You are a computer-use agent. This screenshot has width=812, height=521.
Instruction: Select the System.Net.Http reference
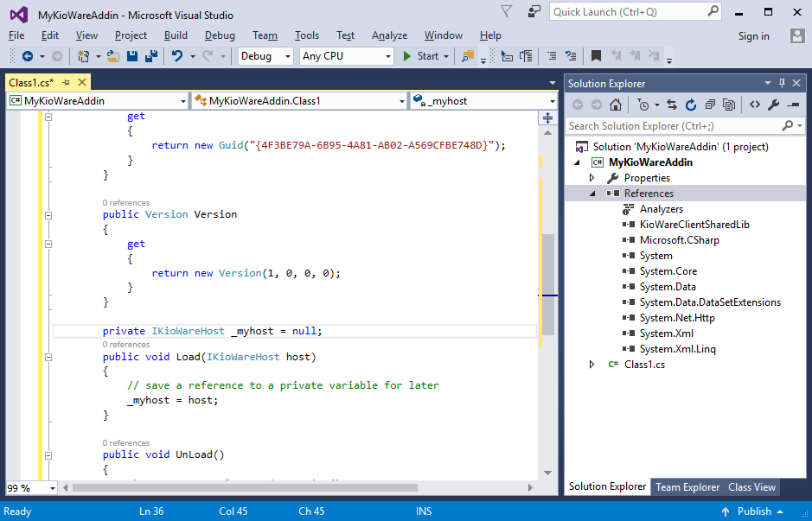[677, 318]
